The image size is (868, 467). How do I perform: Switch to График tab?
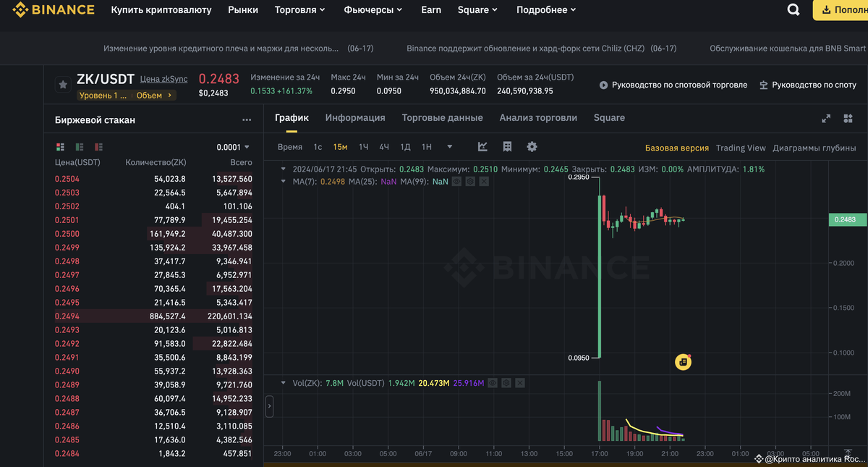[x=292, y=118]
